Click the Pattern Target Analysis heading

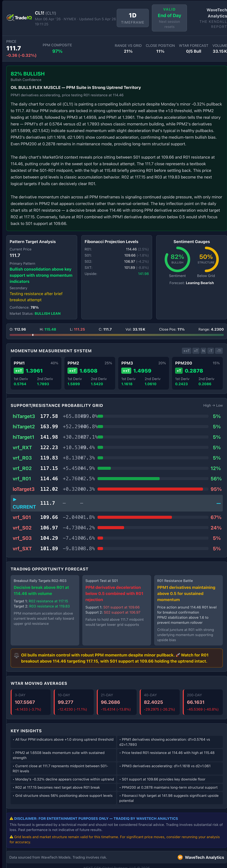click(x=33, y=242)
